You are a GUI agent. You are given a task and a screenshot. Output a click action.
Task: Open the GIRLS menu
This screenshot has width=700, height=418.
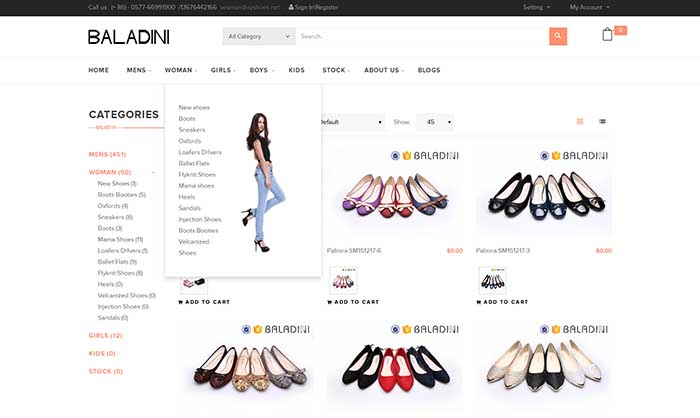pyautogui.click(x=223, y=70)
